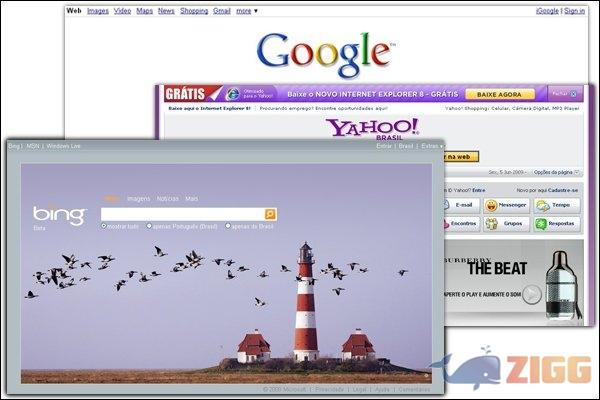
Task: Click into the Bing search input field
Action: 183,214
